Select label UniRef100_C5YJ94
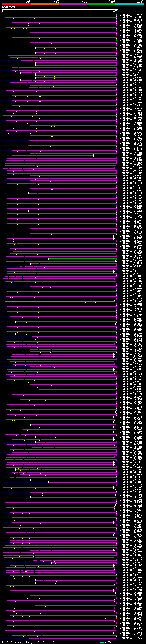The image size is (146, 644). click(131, 37)
